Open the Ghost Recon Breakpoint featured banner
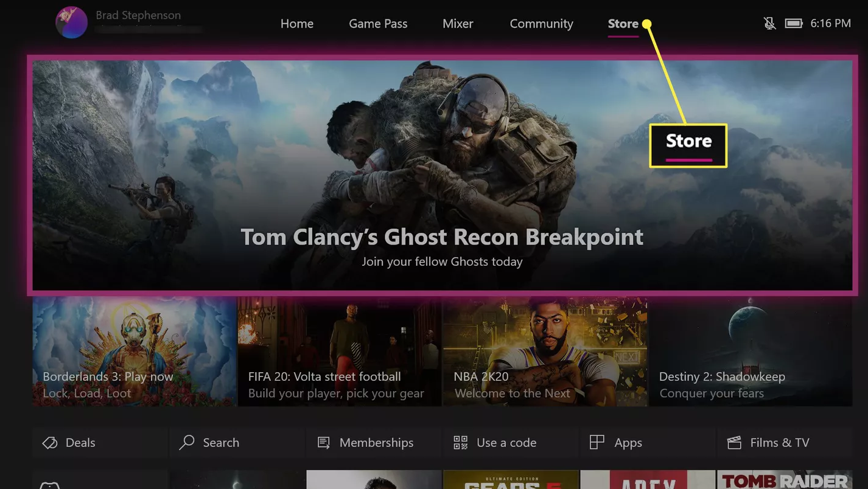 [x=443, y=175]
